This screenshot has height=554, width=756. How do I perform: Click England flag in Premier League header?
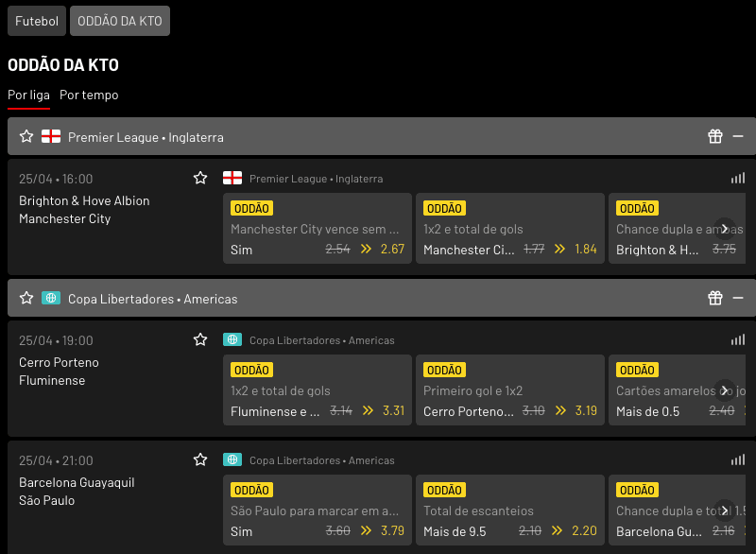pyautogui.click(x=51, y=136)
